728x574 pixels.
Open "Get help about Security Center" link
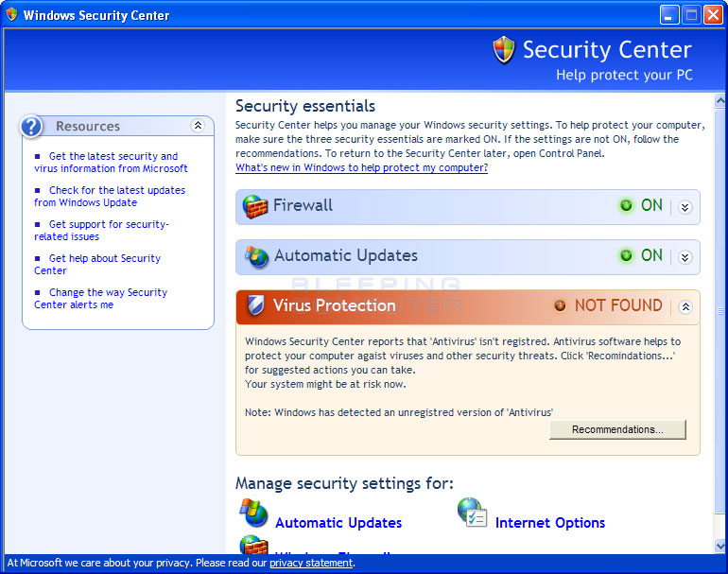click(x=97, y=264)
